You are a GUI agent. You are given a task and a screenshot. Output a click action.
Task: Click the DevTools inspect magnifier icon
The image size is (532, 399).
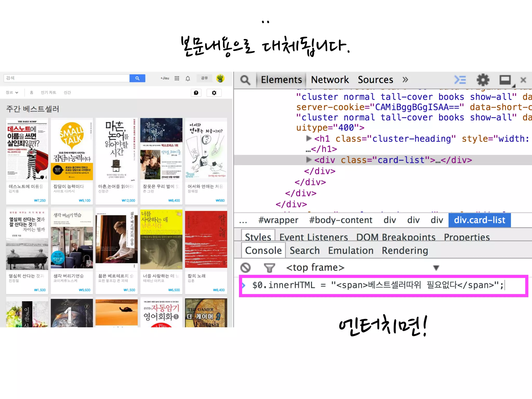coord(245,80)
